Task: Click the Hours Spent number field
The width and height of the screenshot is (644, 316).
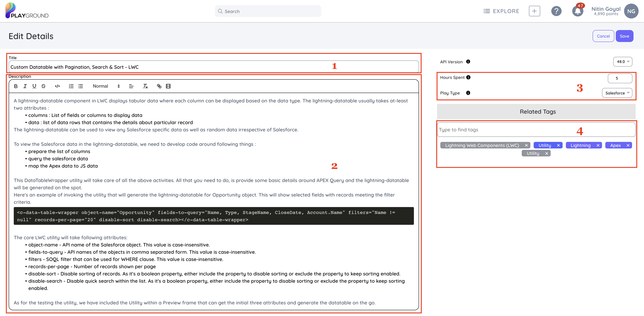Action: pos(620,78)
